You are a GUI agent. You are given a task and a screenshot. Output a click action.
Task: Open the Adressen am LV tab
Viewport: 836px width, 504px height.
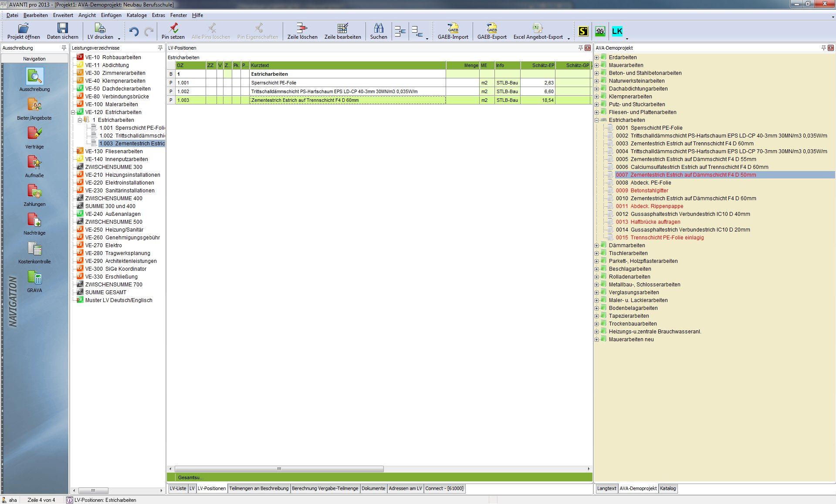point(405,488)
